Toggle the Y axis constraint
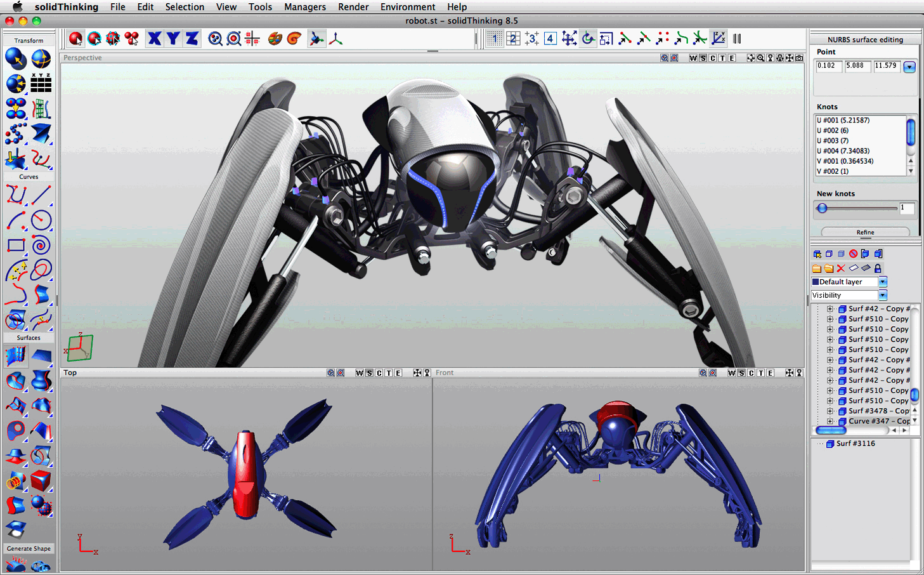Screen dimensions: 924x575 (x=173, y=39)
